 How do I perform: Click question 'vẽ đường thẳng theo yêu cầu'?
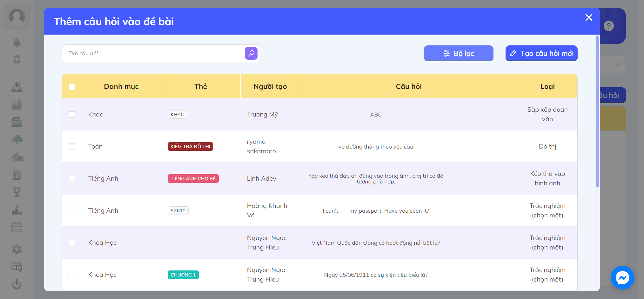click(x=376, y=147)
